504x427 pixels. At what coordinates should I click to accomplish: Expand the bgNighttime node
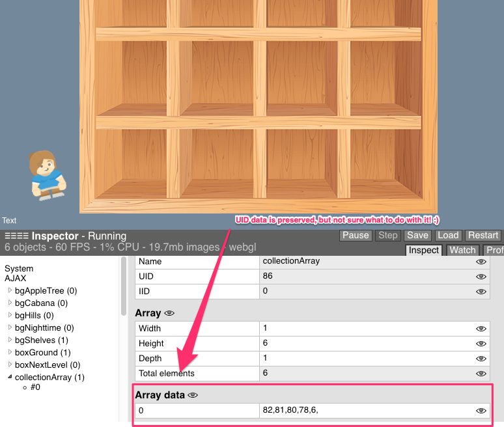tap(10, 327)
